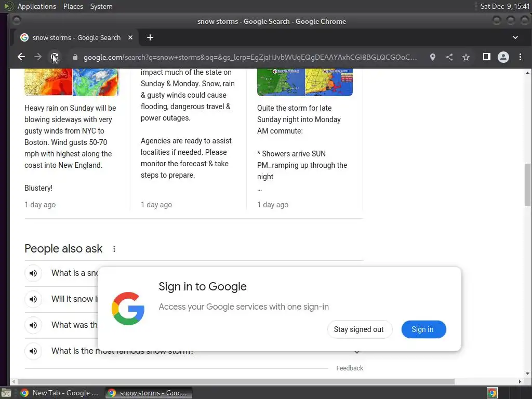Play audio for 'What is a sno' question
The width and height of the screenshot is (532, 399).
point(33,273)
